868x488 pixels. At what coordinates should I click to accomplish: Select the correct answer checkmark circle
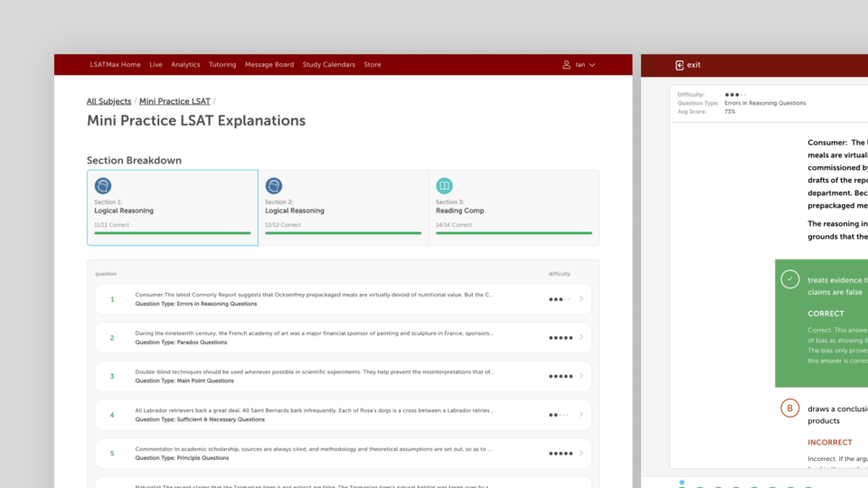point(790,279)
